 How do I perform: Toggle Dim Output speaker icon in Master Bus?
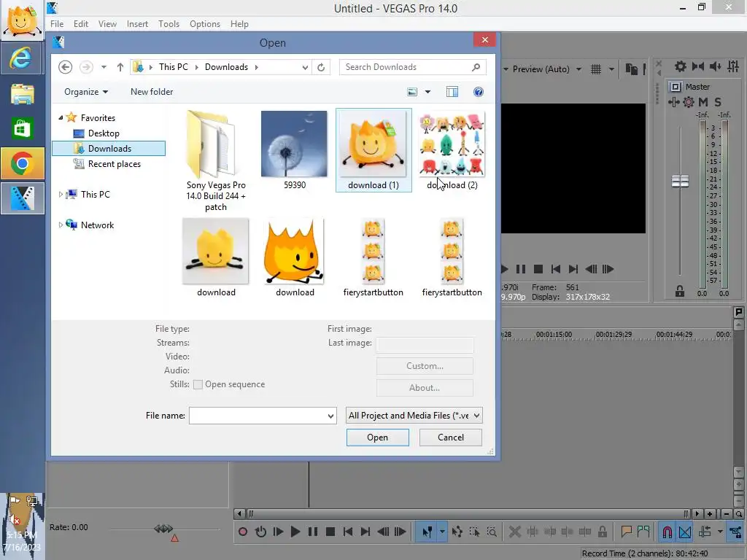coord(715,66)
